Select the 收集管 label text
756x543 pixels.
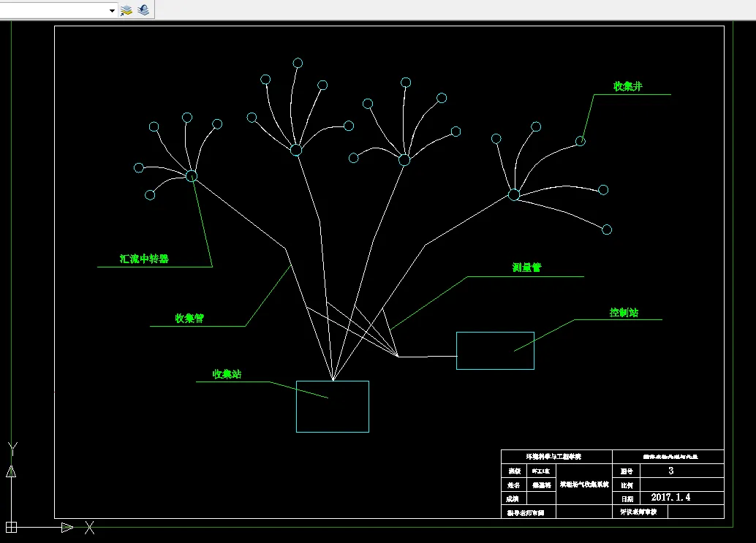pos(189,319)
